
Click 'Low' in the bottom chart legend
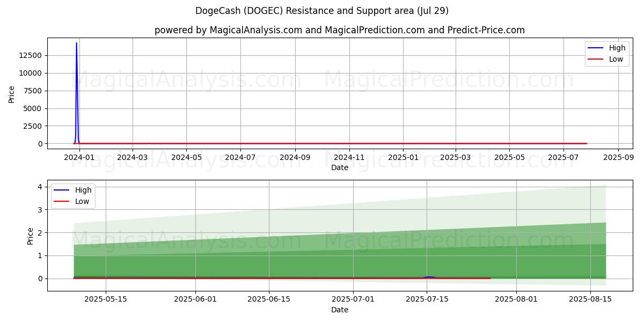pos(82,202)
